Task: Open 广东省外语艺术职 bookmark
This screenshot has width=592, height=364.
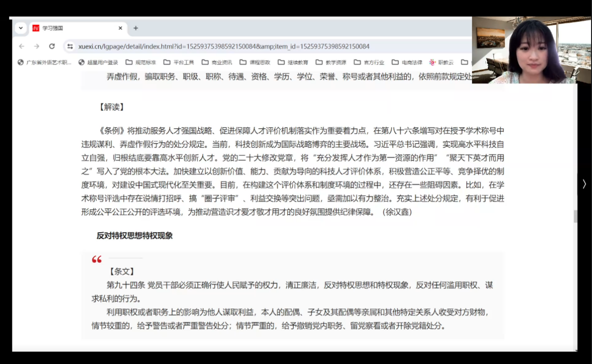Action: (x=44, y=62)
